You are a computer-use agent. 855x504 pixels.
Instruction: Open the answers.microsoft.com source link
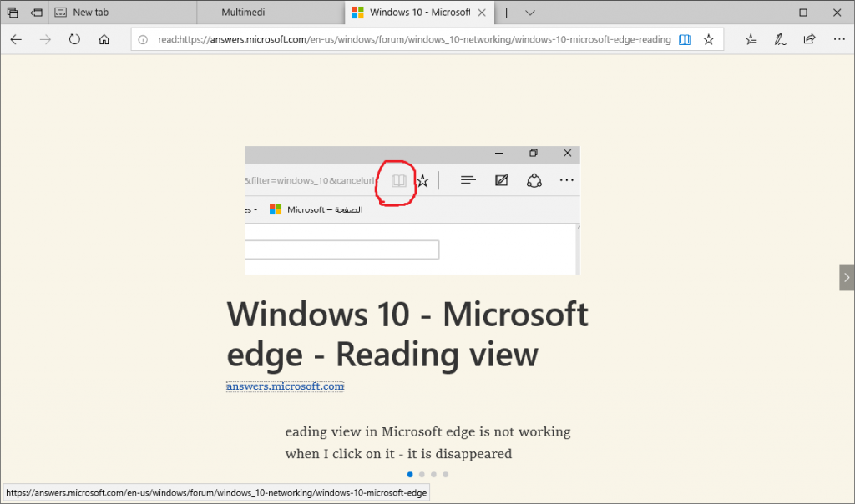click(x=286, y=386)
